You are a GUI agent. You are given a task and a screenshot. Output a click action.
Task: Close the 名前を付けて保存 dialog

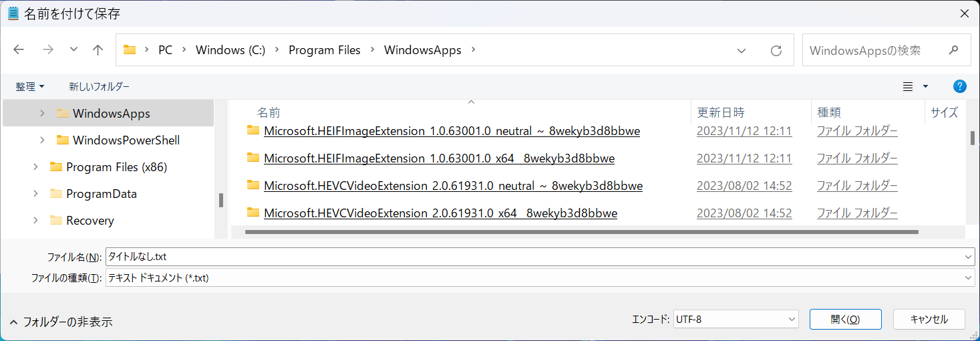click(x=964, y=13)
